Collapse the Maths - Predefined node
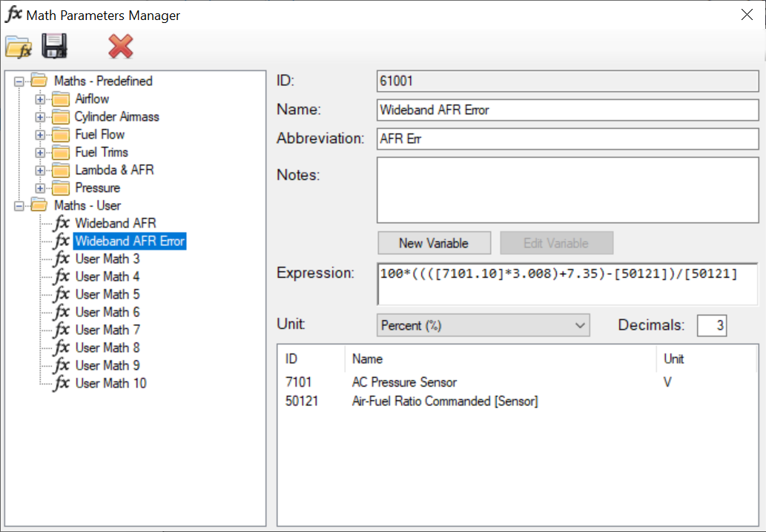The image size is (766, 532). (x=19, y=82)
